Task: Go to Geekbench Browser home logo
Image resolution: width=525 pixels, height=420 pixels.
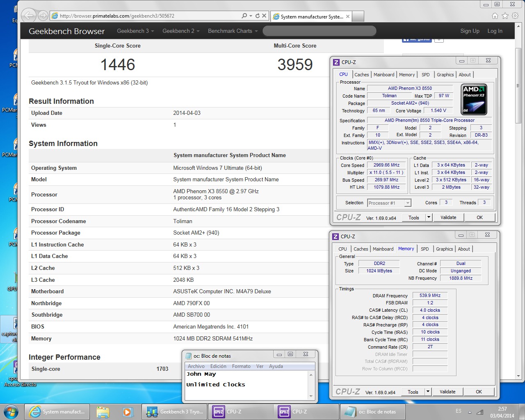Action: click(66, 31)
